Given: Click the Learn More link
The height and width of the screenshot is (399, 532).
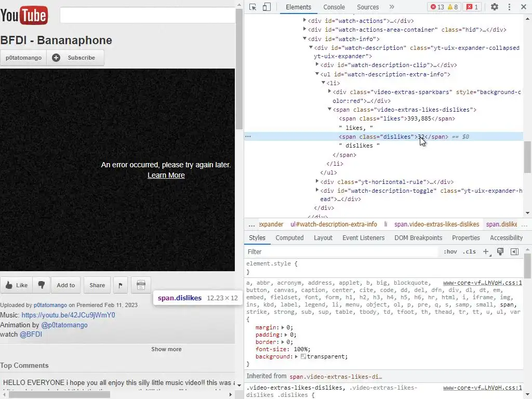Looking at the screenshot, I should [x=166, y=175].
